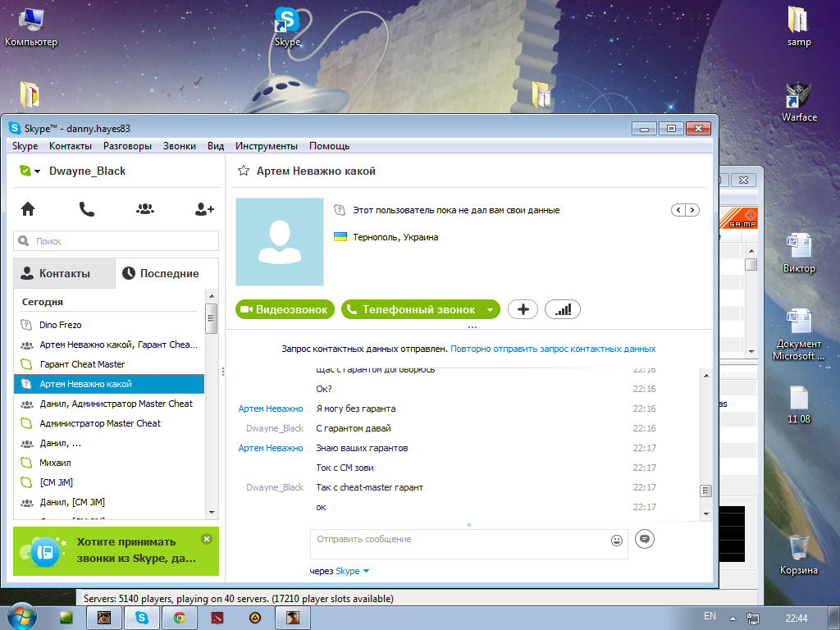This screenshot has width=840, height=630.
Task: Click next arrow in profile info pager
Action: tap(692, 210)
